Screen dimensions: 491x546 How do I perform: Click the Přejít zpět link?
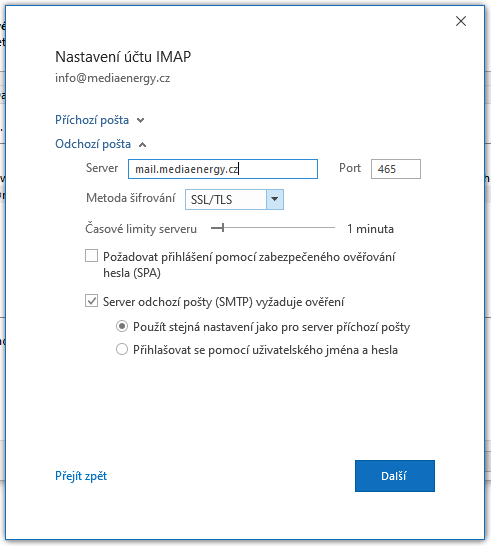pos(81,476)
